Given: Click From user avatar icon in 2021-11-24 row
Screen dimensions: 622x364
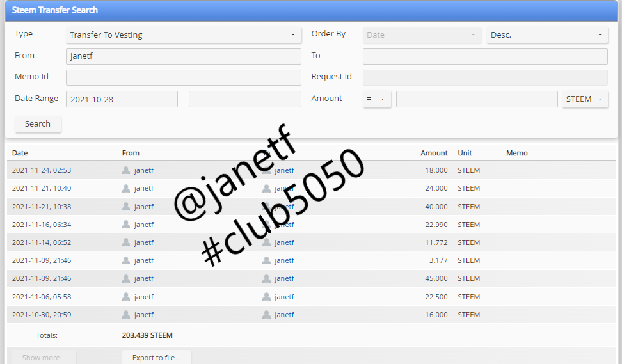Looking at the screenshot, I should 126,170.
